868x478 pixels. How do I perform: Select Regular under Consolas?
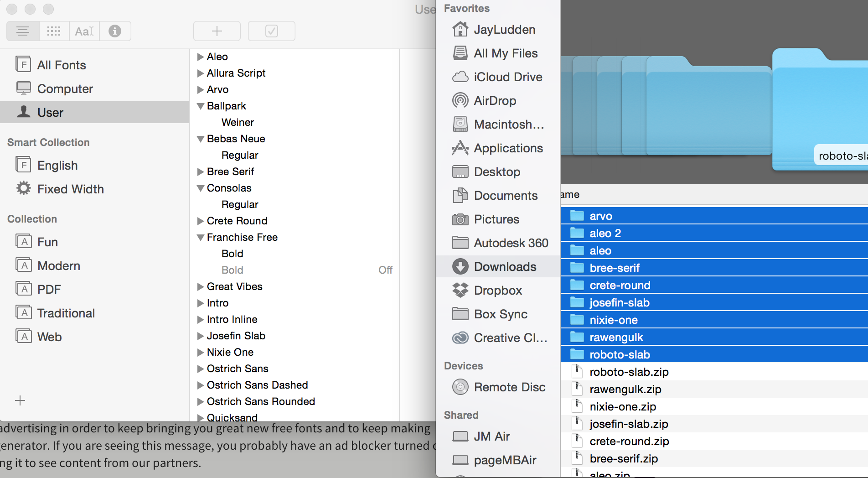294,204
